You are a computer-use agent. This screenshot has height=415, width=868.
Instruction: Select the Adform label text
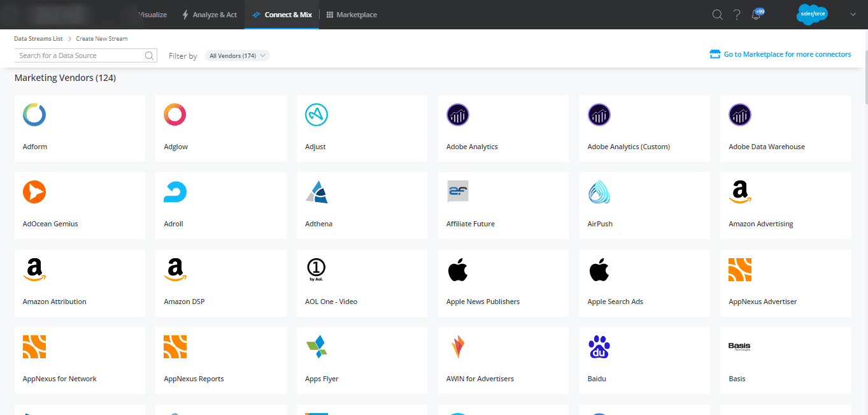pos(35,147)
